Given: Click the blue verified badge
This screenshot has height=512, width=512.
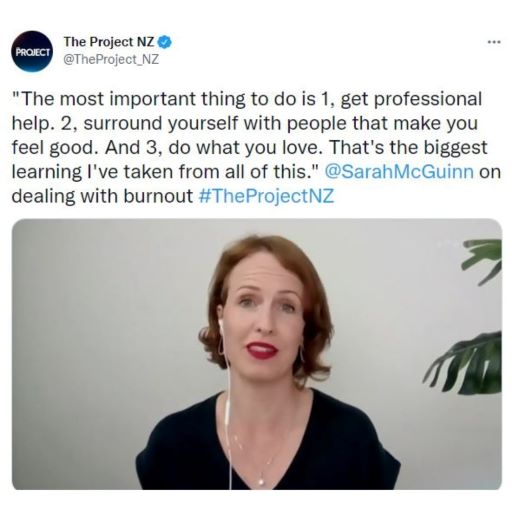Looking at the screenshot, I should point(165,42).
